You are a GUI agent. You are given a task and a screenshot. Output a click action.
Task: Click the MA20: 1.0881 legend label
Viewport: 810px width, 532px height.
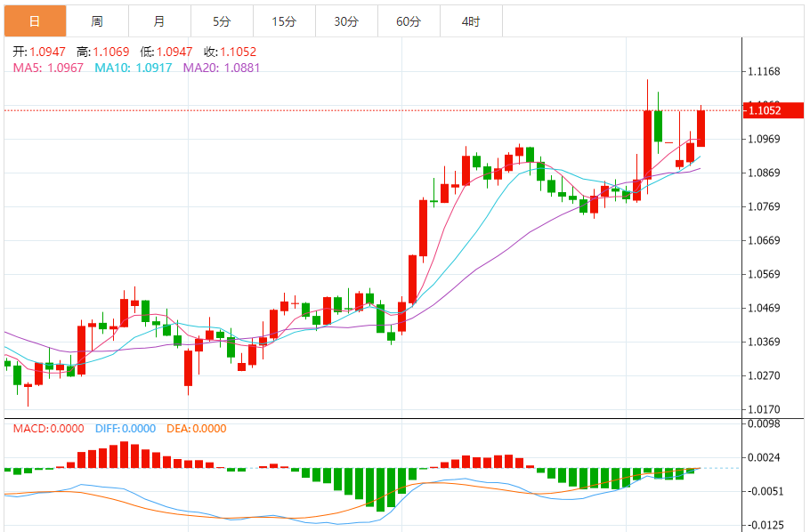click(x=222, y=69)
